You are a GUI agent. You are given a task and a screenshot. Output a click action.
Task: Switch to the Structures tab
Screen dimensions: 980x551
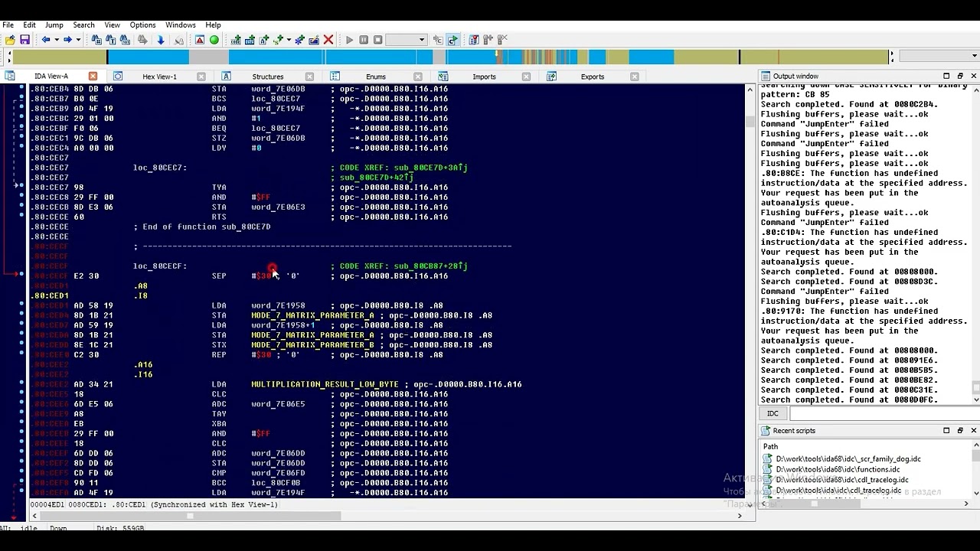point(268,77)
